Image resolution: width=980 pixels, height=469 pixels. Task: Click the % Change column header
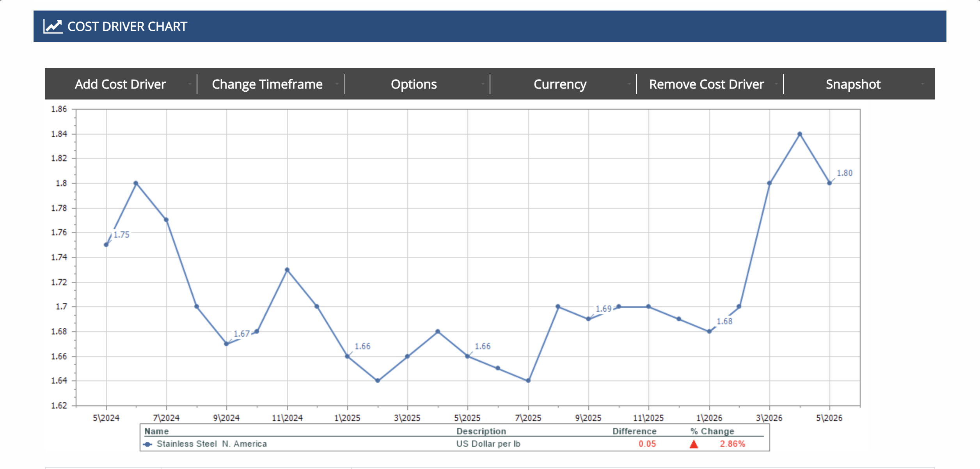(x=712, y=431)
